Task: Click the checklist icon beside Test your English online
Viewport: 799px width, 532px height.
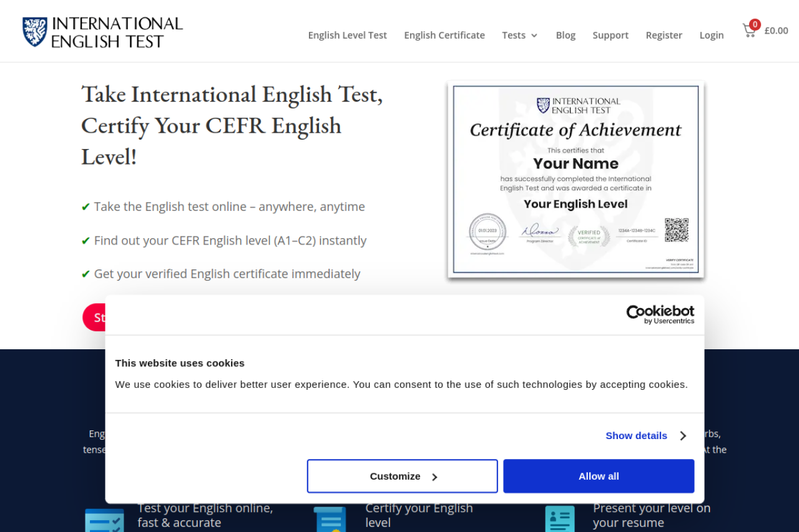Action: click(104, 520)
